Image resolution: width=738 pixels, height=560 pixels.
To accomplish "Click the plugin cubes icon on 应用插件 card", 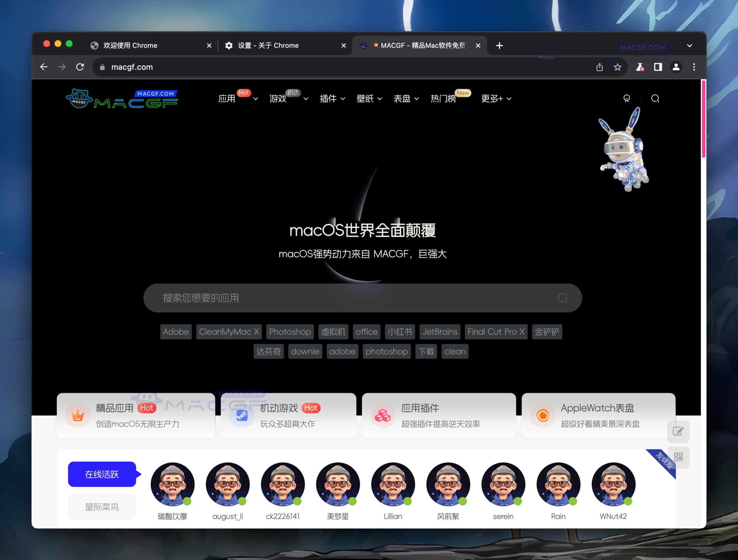I will [x=382, y=416].
